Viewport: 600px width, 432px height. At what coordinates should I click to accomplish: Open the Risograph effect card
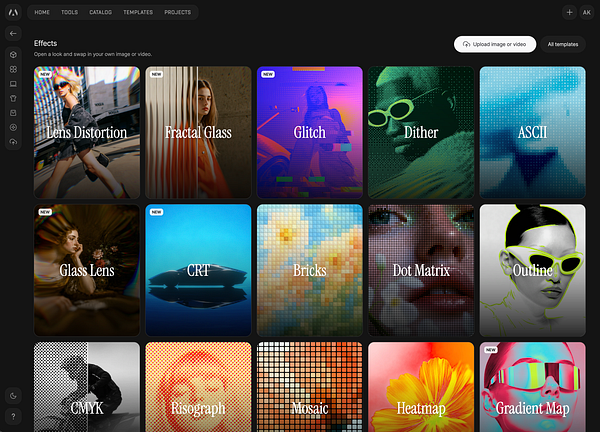pos(198,387)
